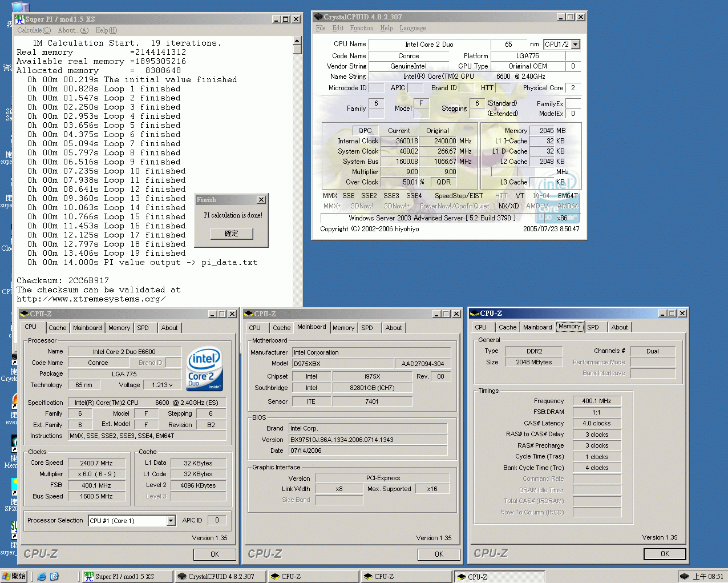This screenshot has height=583, width=728.
Task: Open the Edit menu in CrystalCPUID
Action: point(338,28)
